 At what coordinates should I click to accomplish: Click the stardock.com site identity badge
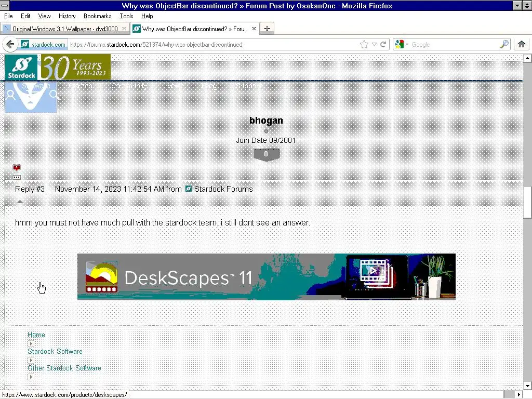click(x=43, y=45)
